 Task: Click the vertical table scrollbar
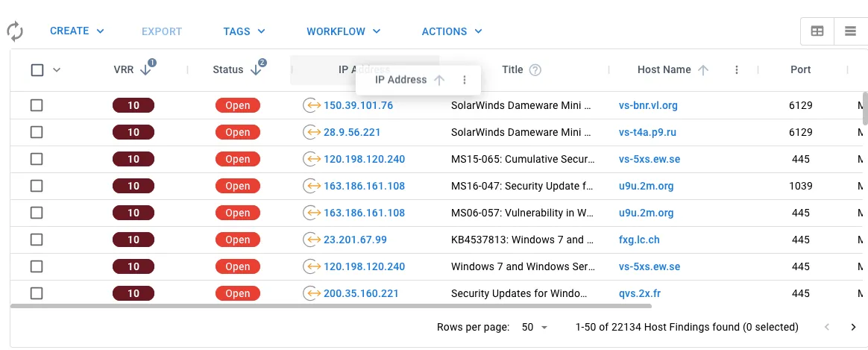(x=865, y=108)
